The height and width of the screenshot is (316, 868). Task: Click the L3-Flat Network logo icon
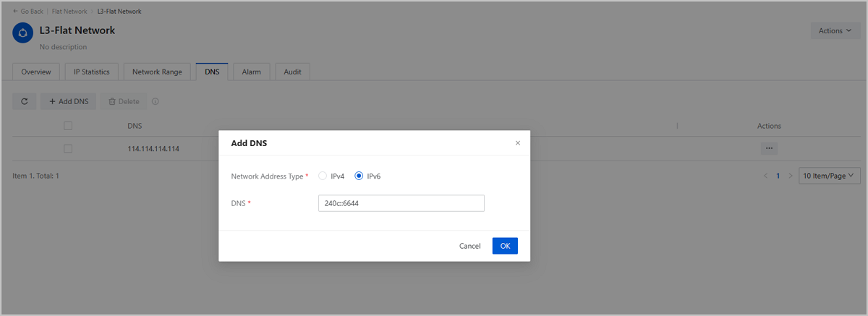pos(22,33)
